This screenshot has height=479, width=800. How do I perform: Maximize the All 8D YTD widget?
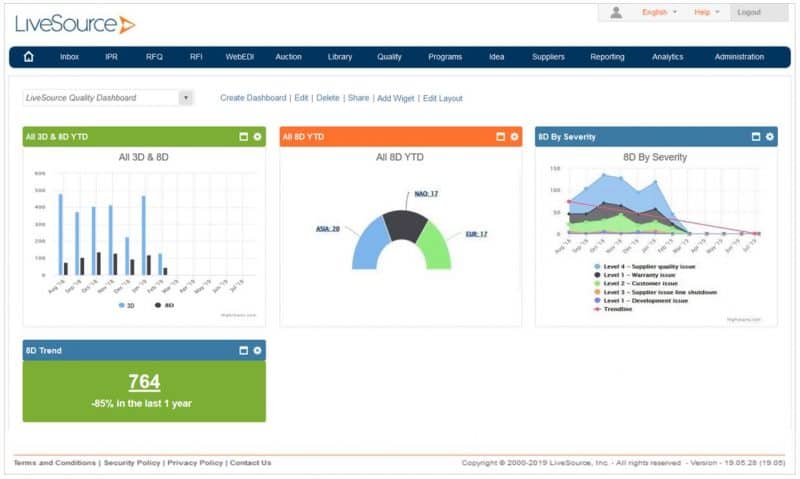tap(501, 137)
